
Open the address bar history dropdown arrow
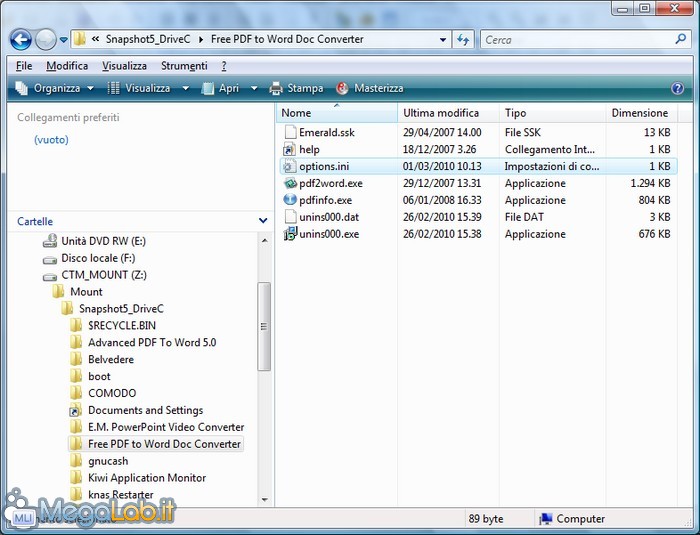(442, 40)
